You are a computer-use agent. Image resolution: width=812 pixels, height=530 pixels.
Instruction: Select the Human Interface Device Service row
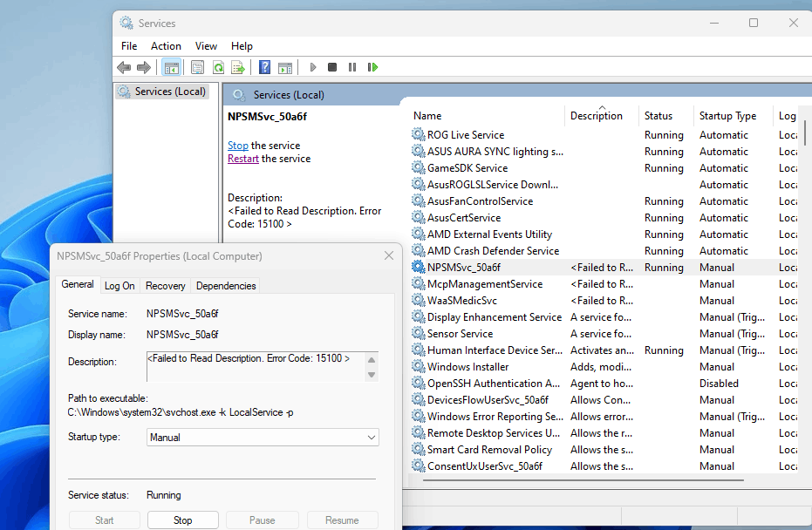(604, 350)
